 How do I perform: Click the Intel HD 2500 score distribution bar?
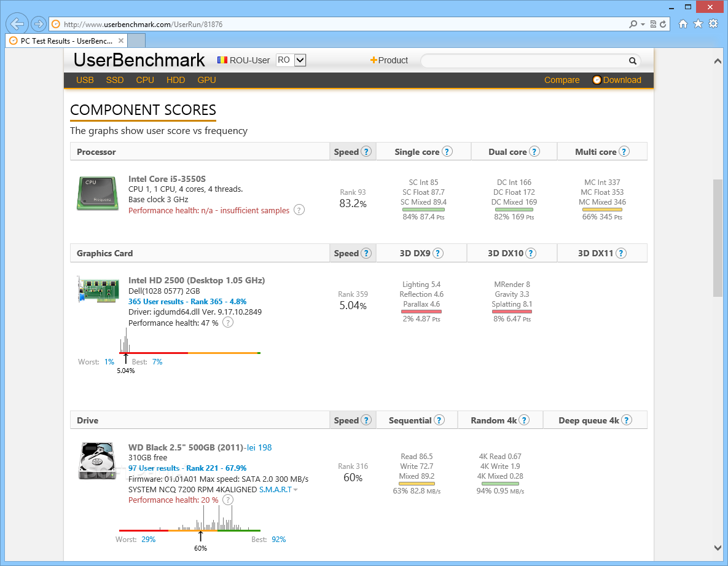[x=189, y=353]
